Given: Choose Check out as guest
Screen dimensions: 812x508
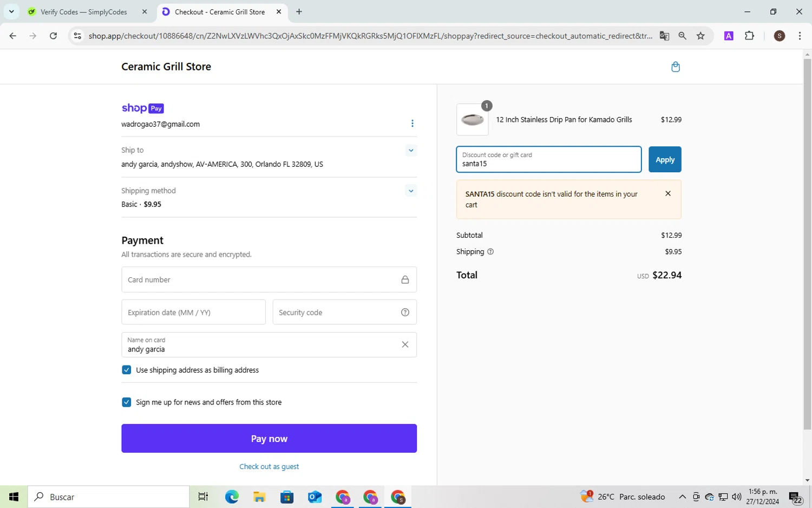Looking at the screenshot, I should [269, 466].
